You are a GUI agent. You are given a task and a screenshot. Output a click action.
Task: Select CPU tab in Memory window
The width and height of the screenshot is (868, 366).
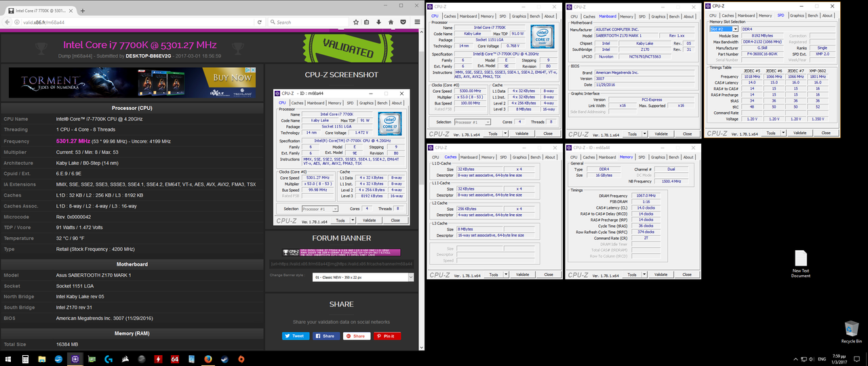tap(574, 157)
